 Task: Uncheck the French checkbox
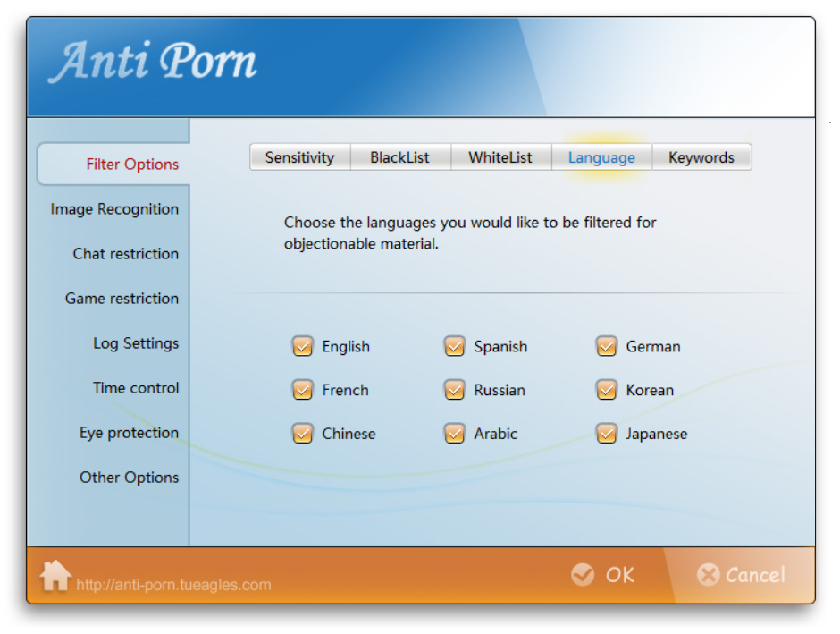click(x=303, y=390)
